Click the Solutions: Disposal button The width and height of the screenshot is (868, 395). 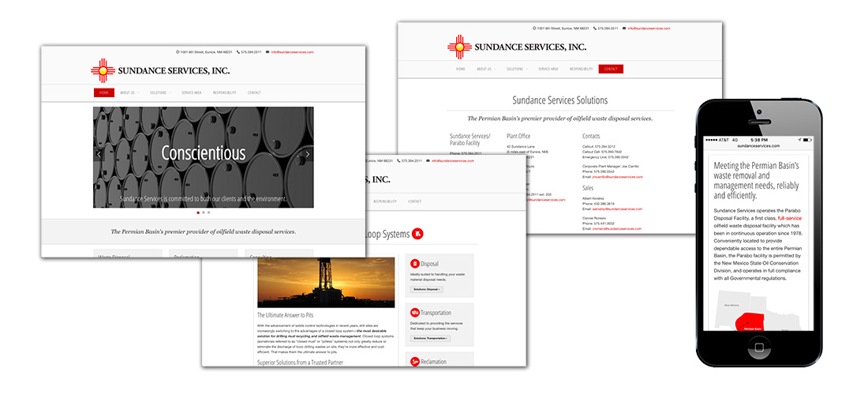point(426,289)
